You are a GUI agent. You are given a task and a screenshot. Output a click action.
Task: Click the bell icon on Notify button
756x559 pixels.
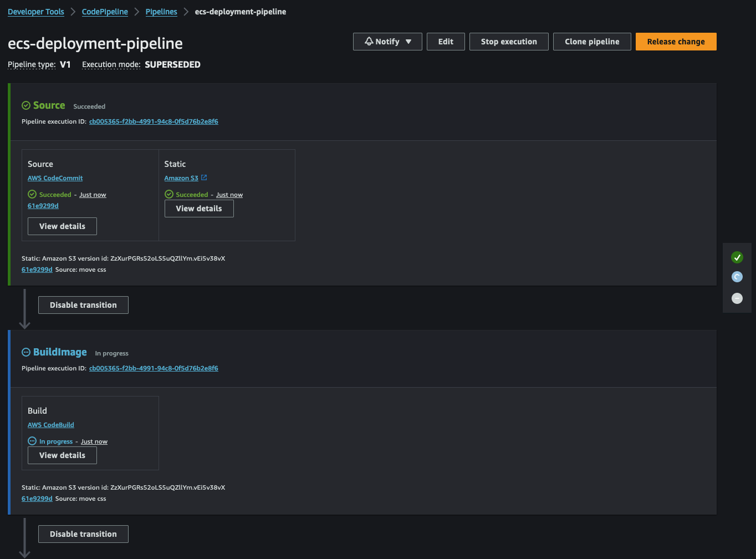pos(369,42)
